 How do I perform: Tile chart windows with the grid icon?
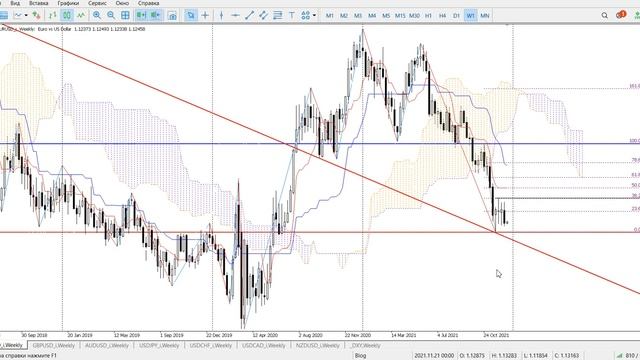(125, 16)
